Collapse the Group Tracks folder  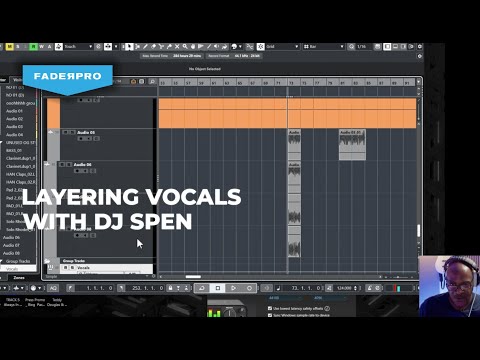(x=47, y=261)
